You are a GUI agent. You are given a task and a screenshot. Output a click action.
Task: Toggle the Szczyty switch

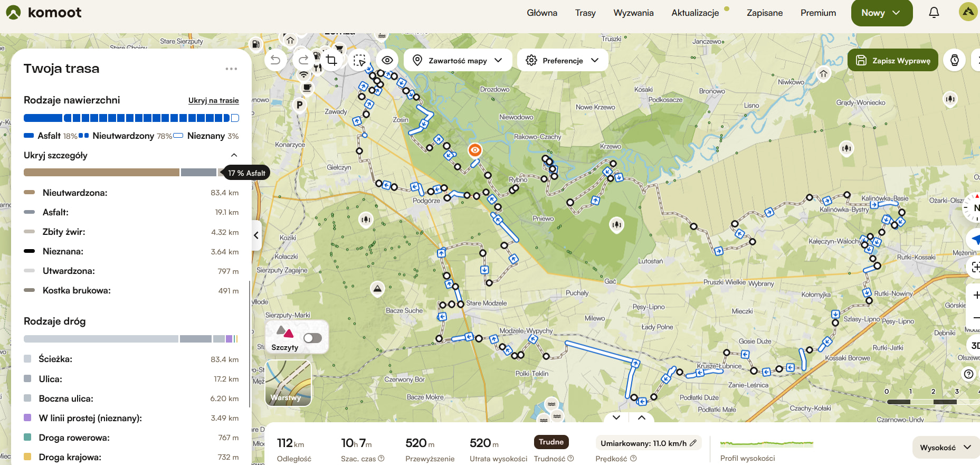tap(312, 338)
